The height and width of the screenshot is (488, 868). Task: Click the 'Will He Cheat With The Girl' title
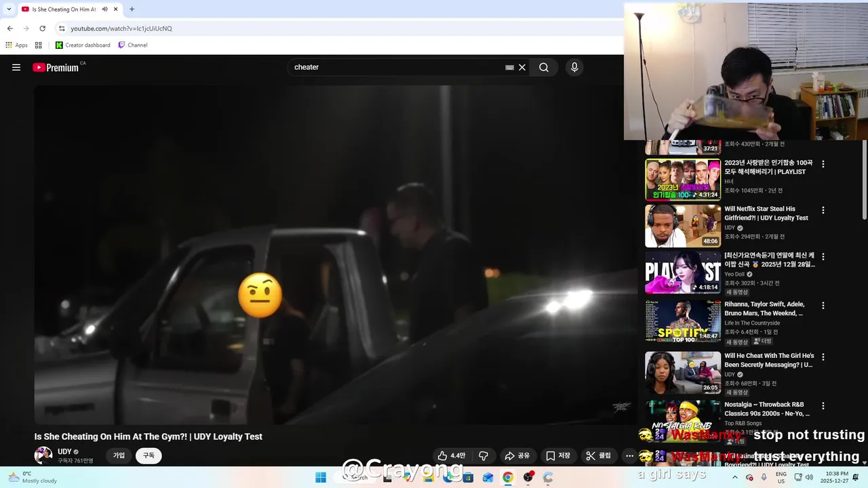pyautogui.click(x=769, y=360)
